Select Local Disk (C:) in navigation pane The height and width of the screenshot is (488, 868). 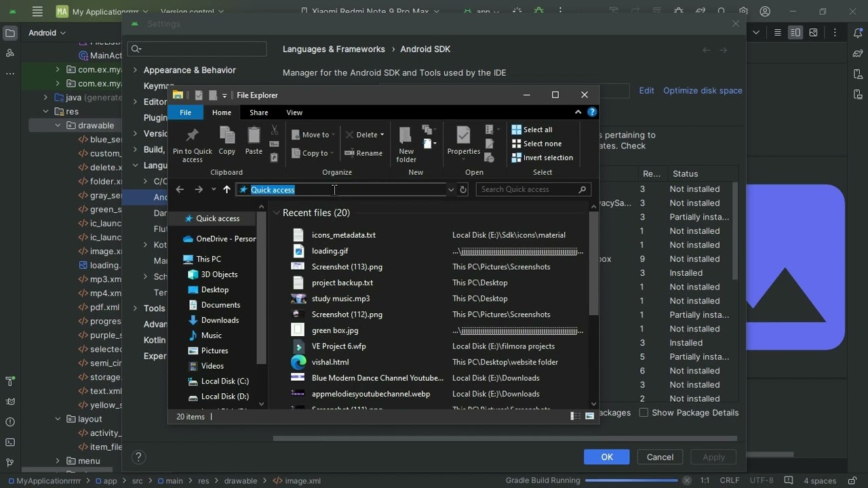(224, 381)
